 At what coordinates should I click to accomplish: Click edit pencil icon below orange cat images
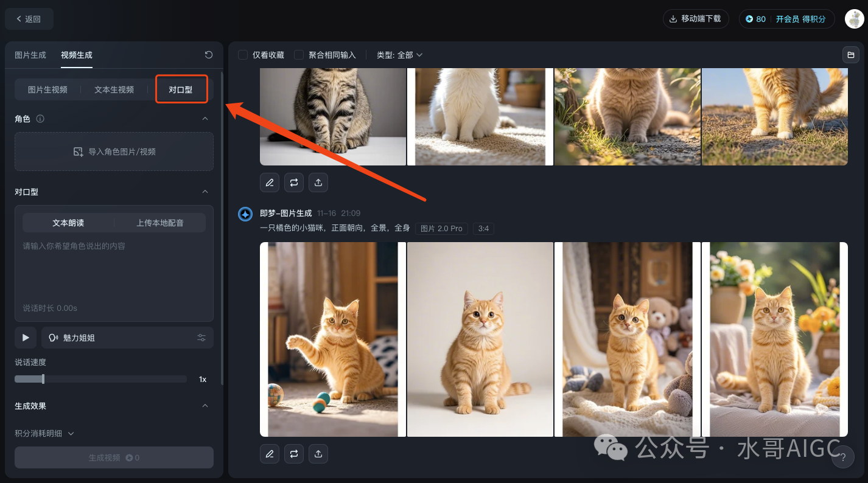[270, 454]
